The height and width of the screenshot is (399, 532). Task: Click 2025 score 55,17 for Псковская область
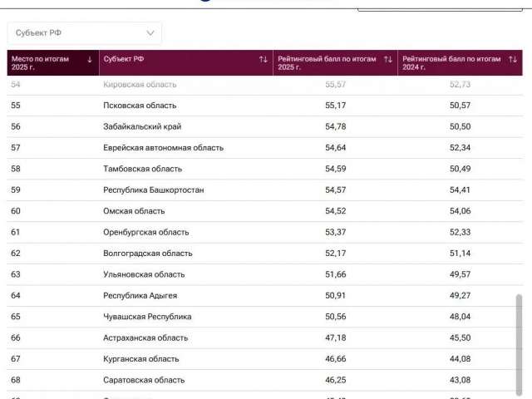[x=335, y=106]
